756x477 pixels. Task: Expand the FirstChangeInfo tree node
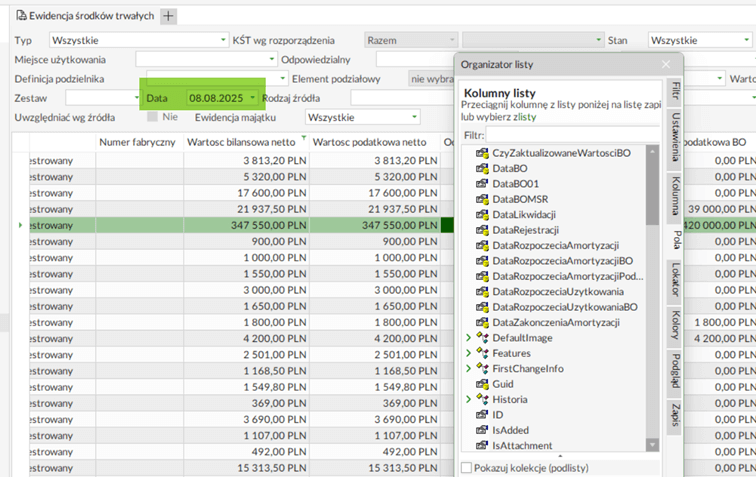click(468, 369)
